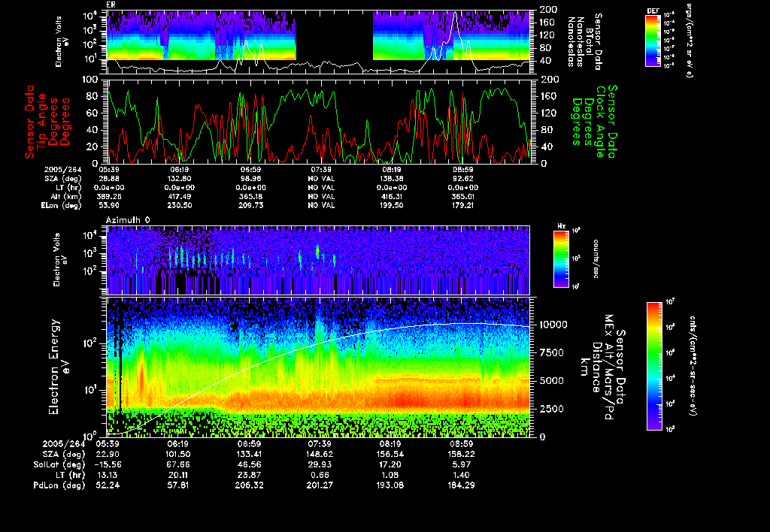Viewport: 770px width, 532px height.
Task: Click the altitude value 365.18
Action: (250, 196)
